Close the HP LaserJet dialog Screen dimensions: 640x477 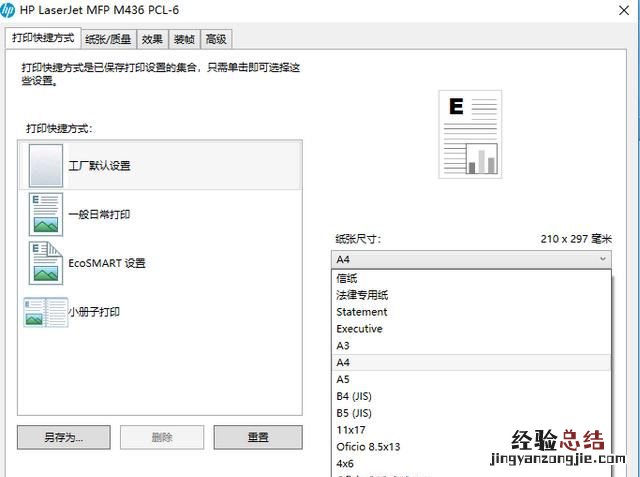click(624, 10)
